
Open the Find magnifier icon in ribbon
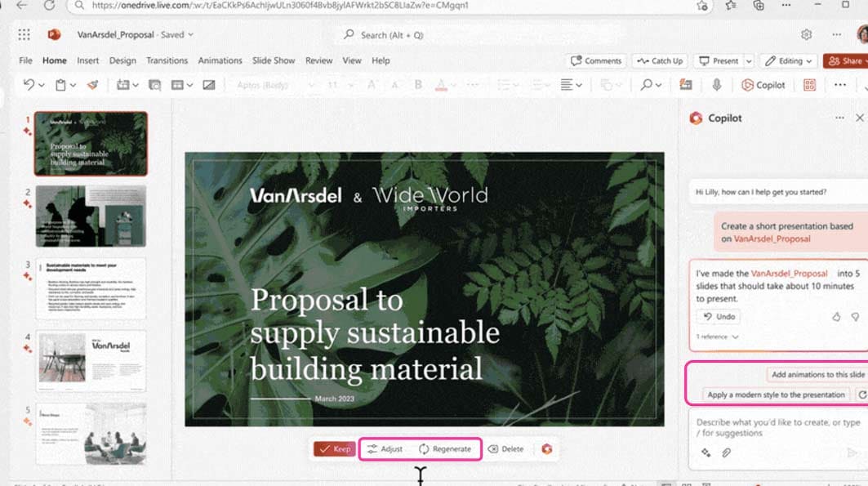coord(646,85)
